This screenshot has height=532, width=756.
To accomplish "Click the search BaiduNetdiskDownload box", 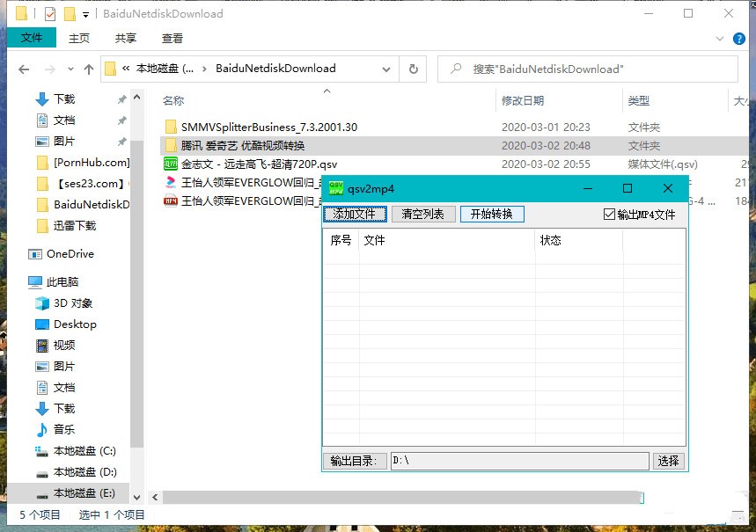I will click(588, 69).
